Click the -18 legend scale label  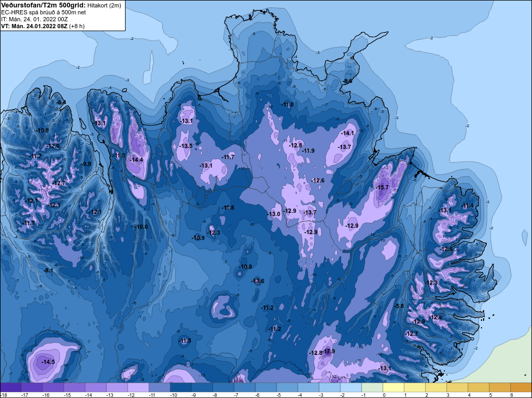pos(3,395)
